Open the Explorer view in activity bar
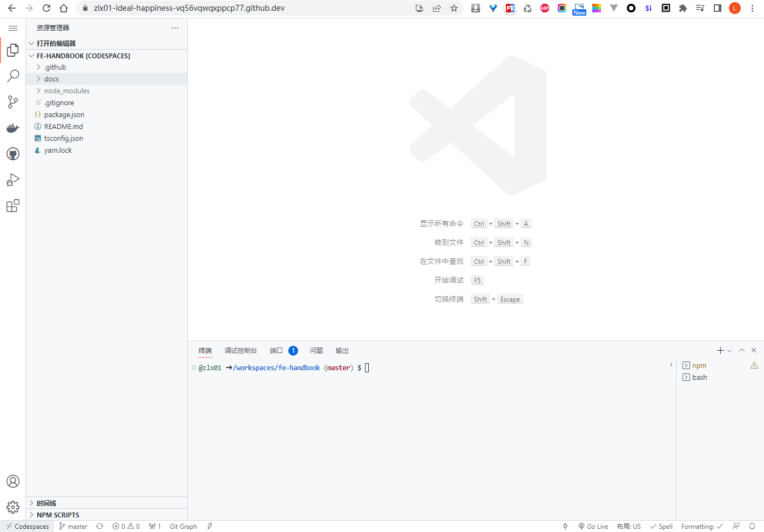 [x=13, y=50]
